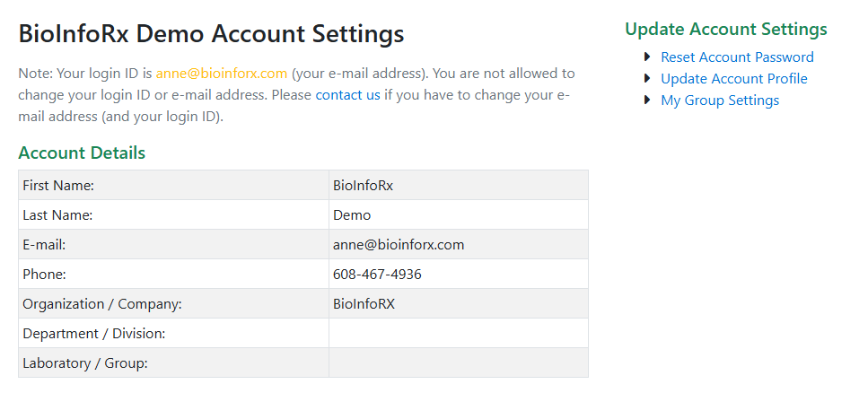The width and height of the screenshot is (868, 393).
Task: Click the Update Account Profile link
Action: coord(733,79)
